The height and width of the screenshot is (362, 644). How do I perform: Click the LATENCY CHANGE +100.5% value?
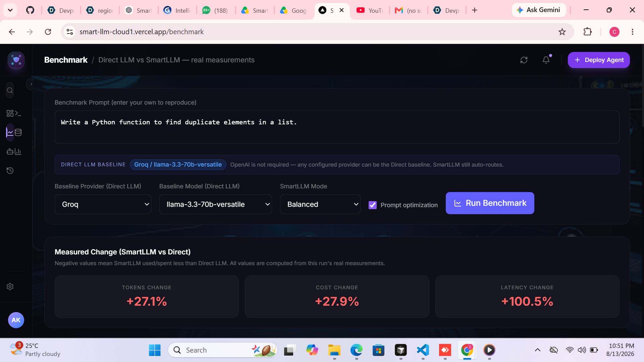point(527,301)
